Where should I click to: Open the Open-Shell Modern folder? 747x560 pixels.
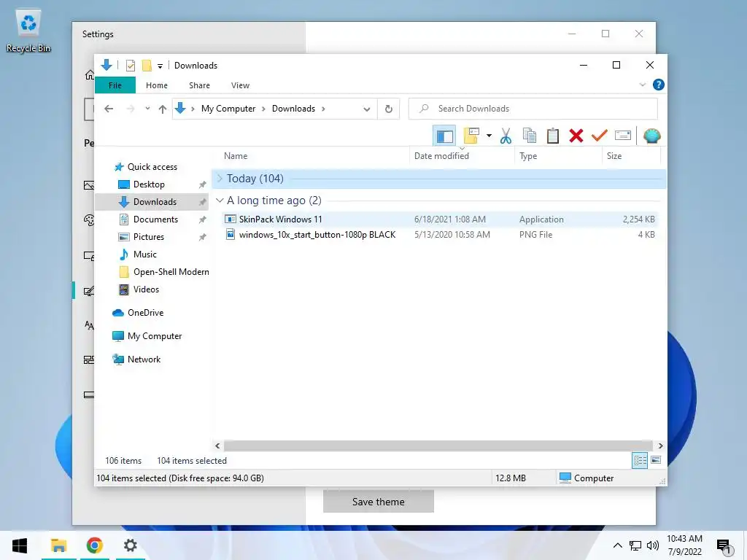[171, 272]
